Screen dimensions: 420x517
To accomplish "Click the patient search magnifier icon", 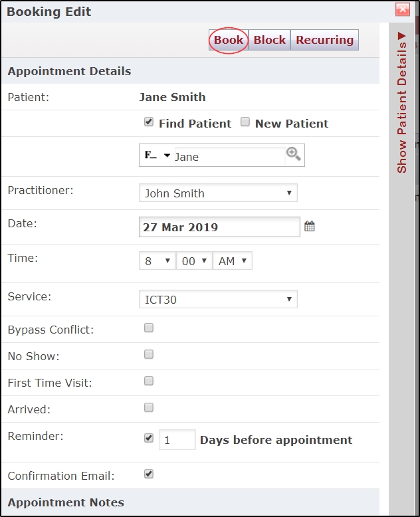I will pos(294,154).
